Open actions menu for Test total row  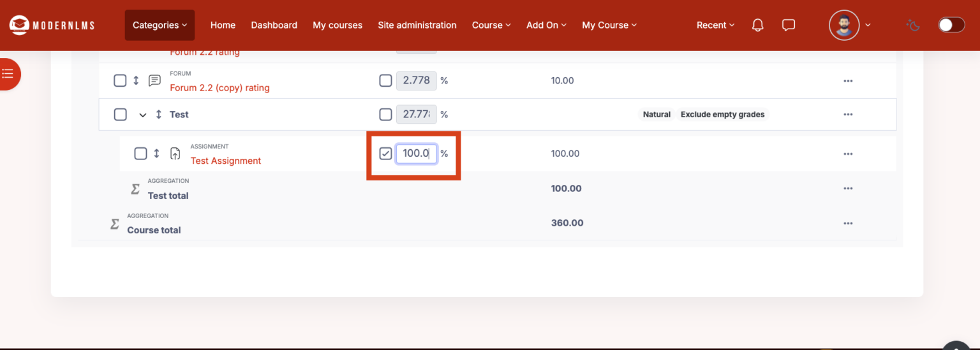pos(848,189)
